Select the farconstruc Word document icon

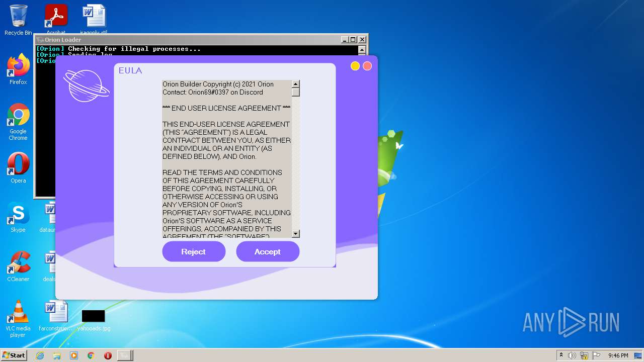[56, 316]
